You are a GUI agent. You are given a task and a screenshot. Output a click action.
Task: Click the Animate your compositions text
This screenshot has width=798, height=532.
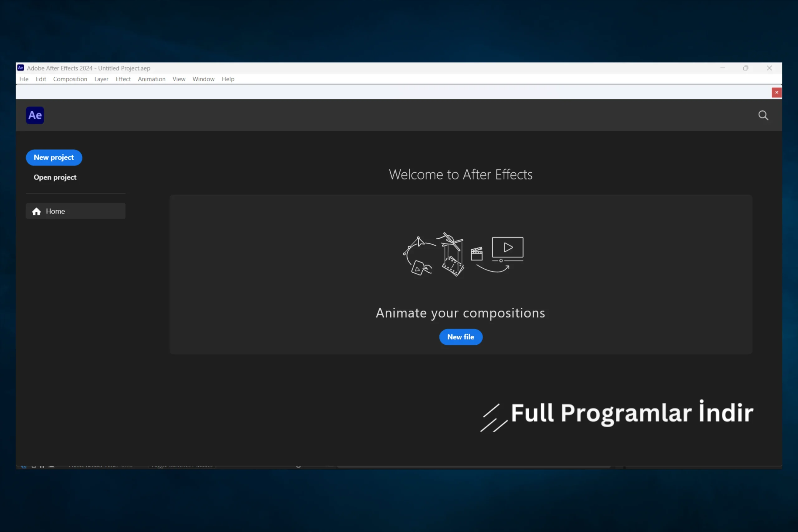[x=461, y=313]
